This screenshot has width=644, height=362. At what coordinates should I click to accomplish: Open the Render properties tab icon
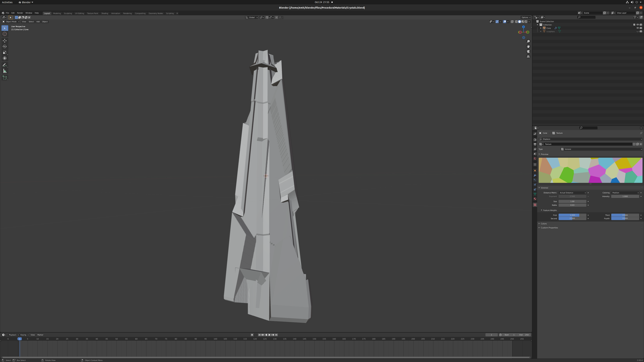click(535, 140)
